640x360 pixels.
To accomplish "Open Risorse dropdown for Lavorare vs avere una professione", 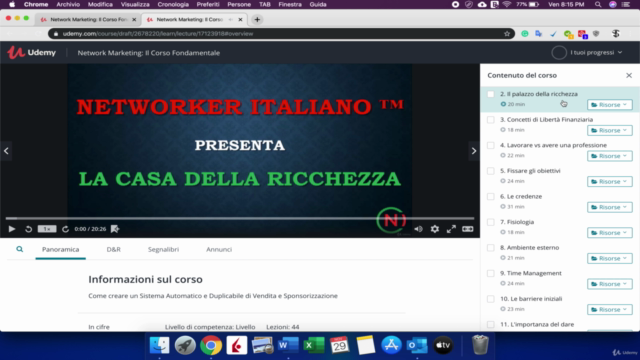I will (610, 156).
